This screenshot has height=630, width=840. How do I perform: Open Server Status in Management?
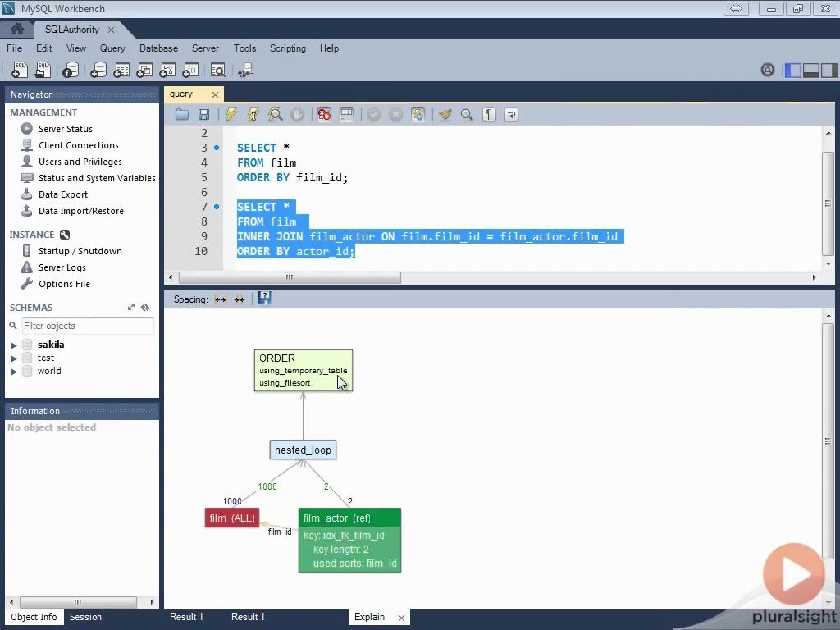[x=65, y=129]
